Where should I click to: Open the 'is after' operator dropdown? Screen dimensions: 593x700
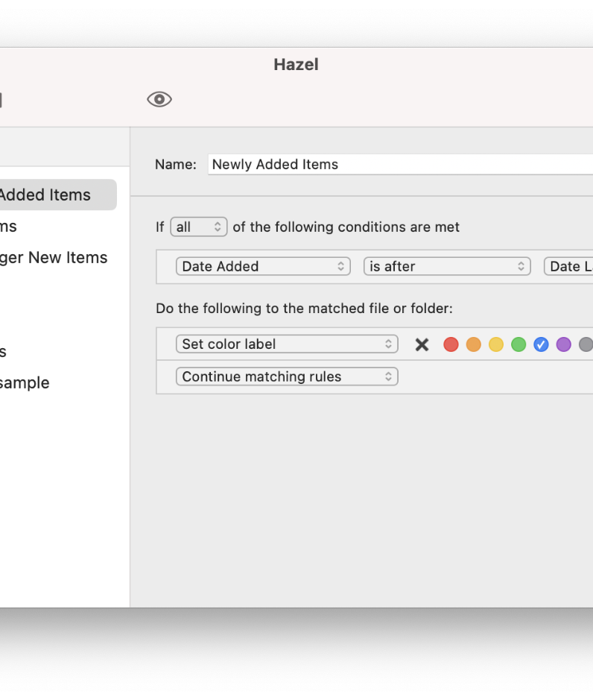click(447, 267)
